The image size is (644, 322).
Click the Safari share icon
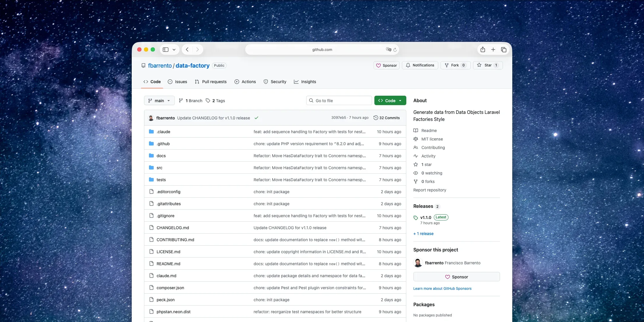[483, 49]
